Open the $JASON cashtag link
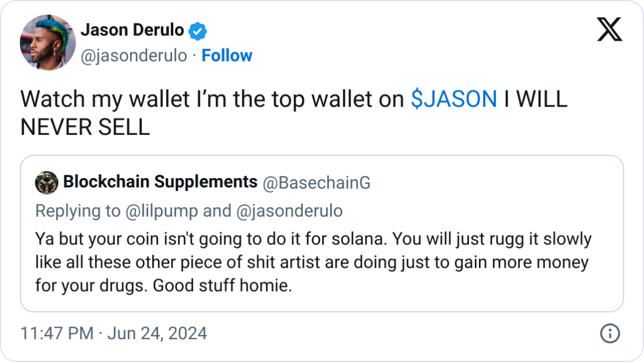The image size is (644, 362). coord(454,100)
